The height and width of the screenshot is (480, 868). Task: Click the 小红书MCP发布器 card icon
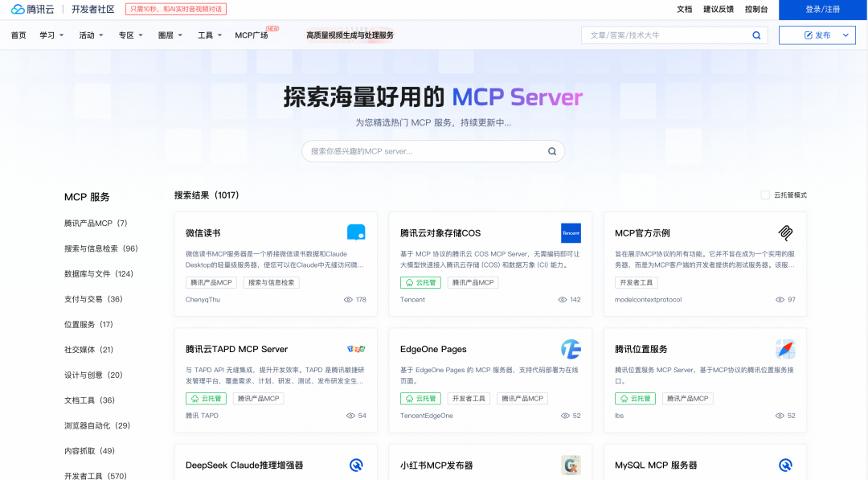click(x=571, y=465)
